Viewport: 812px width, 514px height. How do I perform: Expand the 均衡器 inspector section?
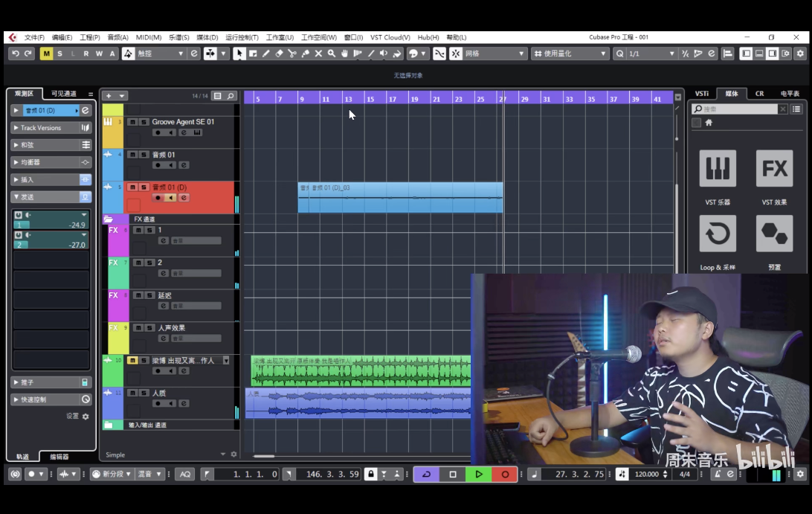click(51, 162)
